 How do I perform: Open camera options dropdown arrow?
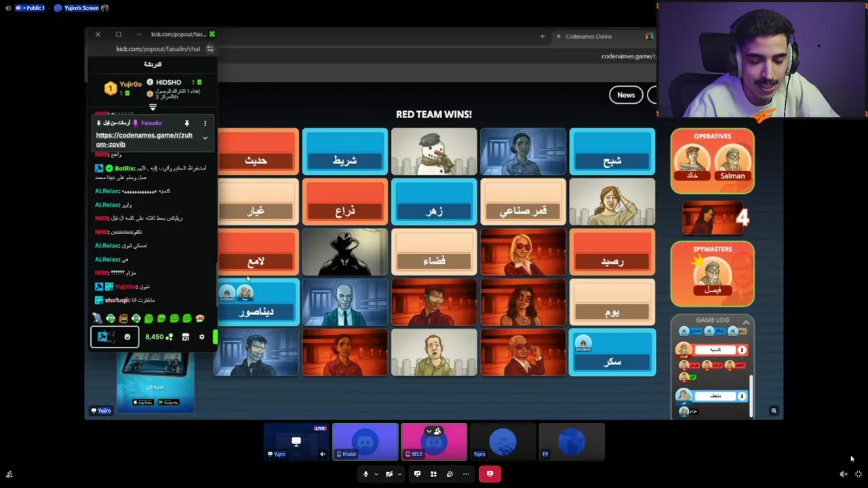tap(399, 474)
